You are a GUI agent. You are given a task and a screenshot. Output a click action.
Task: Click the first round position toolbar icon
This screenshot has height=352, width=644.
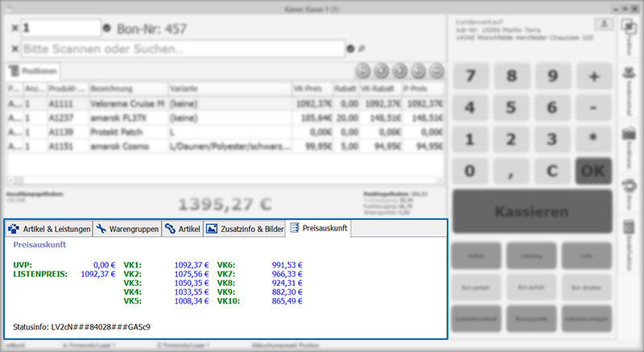[363, 71]
